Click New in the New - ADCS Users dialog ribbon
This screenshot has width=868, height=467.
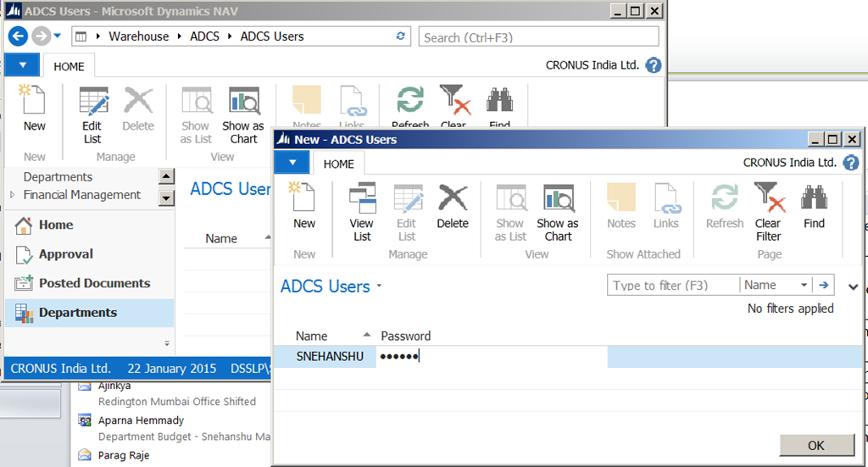tap(304, 206)
